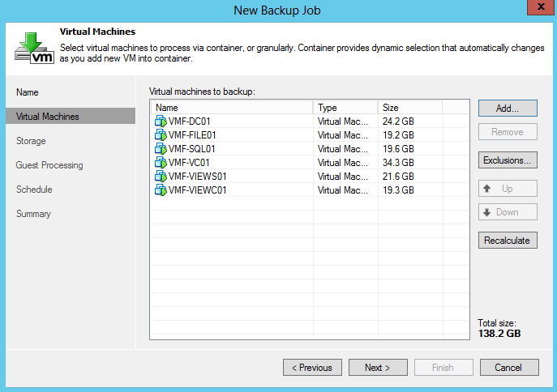Sort list by Size column header
The width and height of the screenshot is (557, 392).
click(x=409, y=108)
